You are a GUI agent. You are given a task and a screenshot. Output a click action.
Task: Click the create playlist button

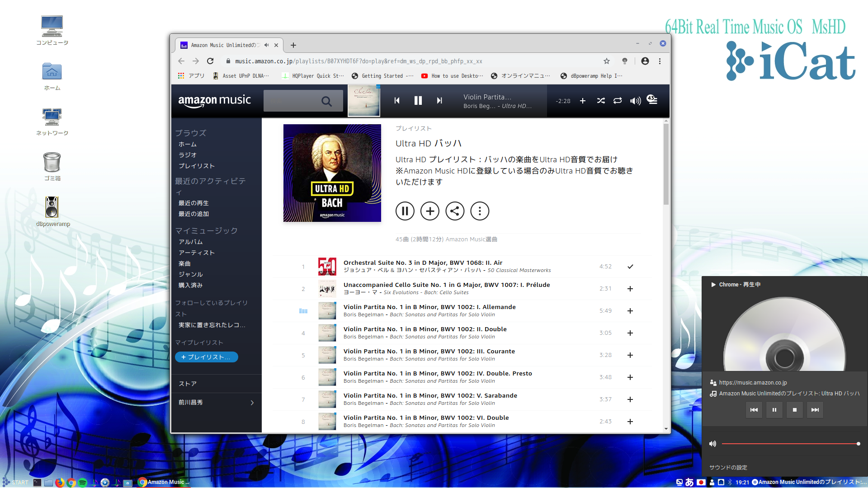(207, 357)
